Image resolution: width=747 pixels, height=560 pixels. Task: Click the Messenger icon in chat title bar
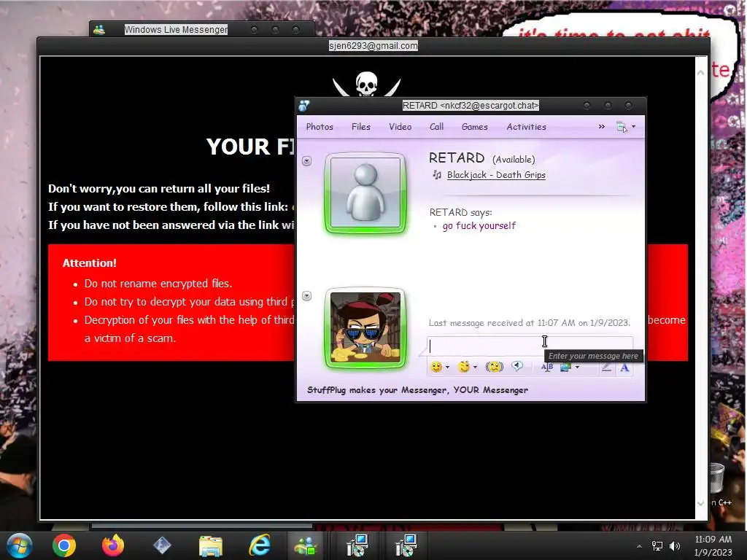pyautogui.click(x=304, y=106)
